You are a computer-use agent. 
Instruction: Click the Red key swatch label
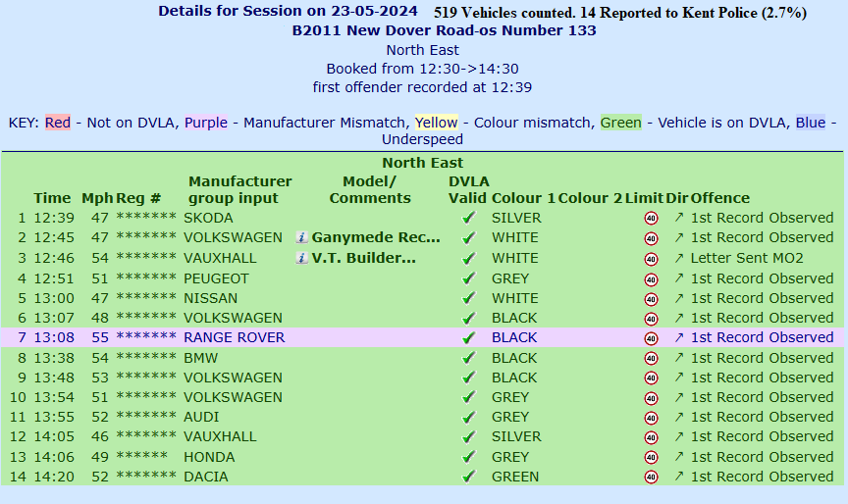pos(57,123)
